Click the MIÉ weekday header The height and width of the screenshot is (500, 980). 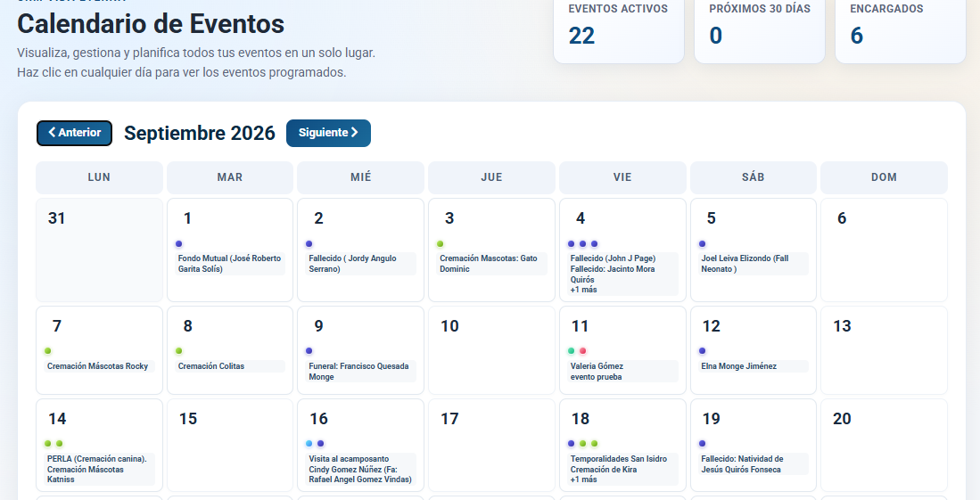click(360, 177)
